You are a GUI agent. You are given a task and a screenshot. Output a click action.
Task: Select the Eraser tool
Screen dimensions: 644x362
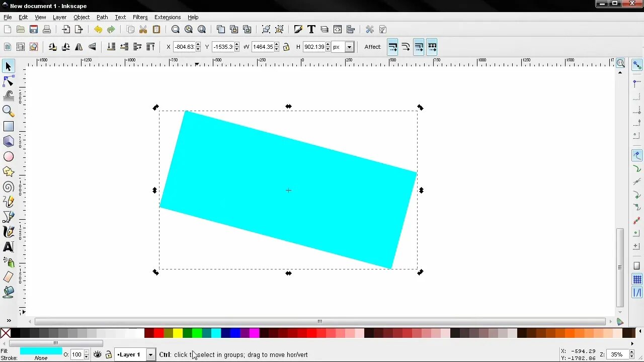pos(8,277)
